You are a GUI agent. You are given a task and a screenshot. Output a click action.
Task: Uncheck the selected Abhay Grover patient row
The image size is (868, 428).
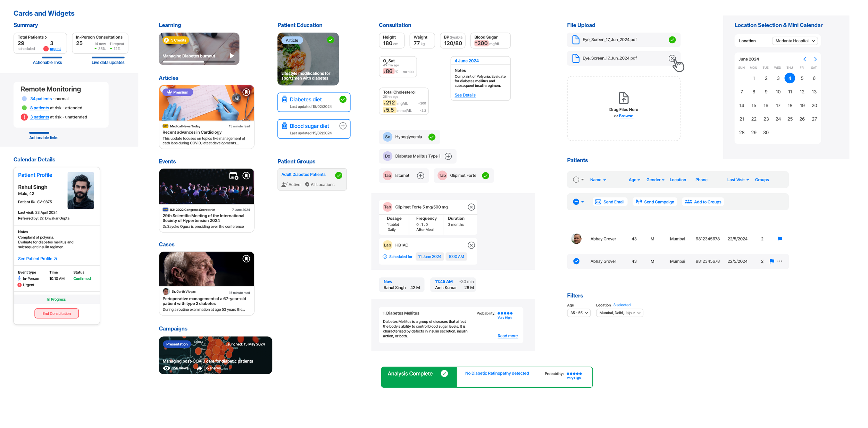(576, 261)
